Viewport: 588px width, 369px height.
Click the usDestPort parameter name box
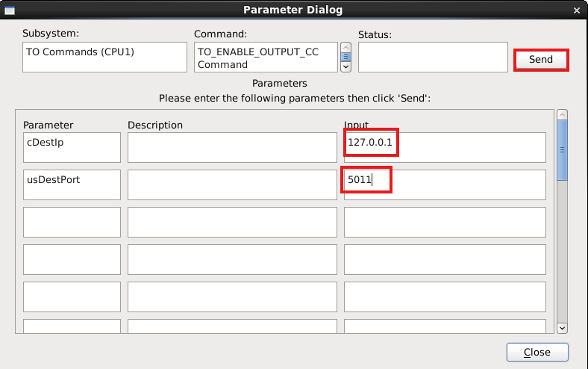[72, 184]
